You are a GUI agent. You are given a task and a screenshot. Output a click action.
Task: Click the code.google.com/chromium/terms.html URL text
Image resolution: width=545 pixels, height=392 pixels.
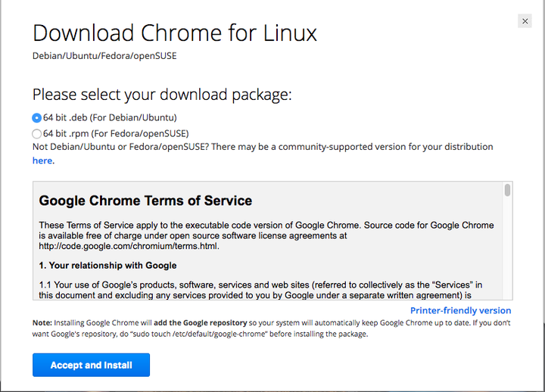128,247
